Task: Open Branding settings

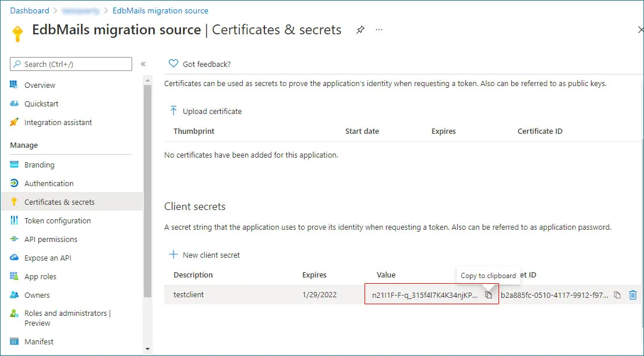Action: click(39, 165)
